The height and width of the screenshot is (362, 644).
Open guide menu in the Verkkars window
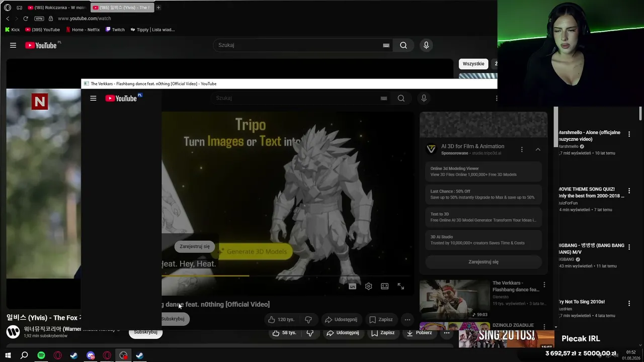coord(93,98)
